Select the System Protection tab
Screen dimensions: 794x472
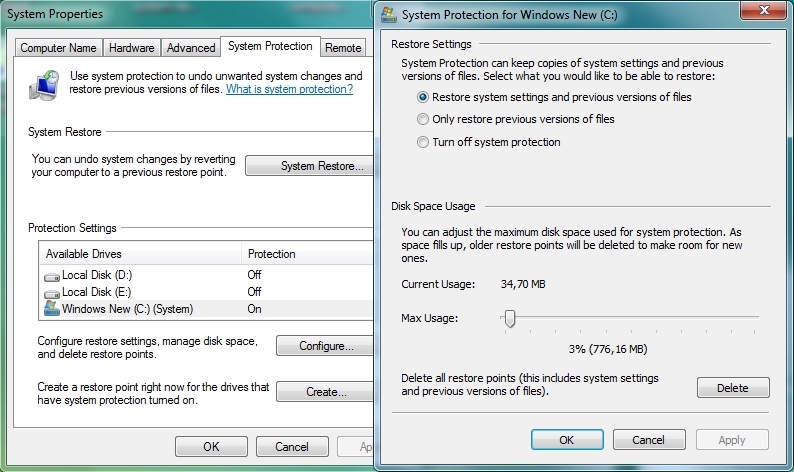pos(270,46)
